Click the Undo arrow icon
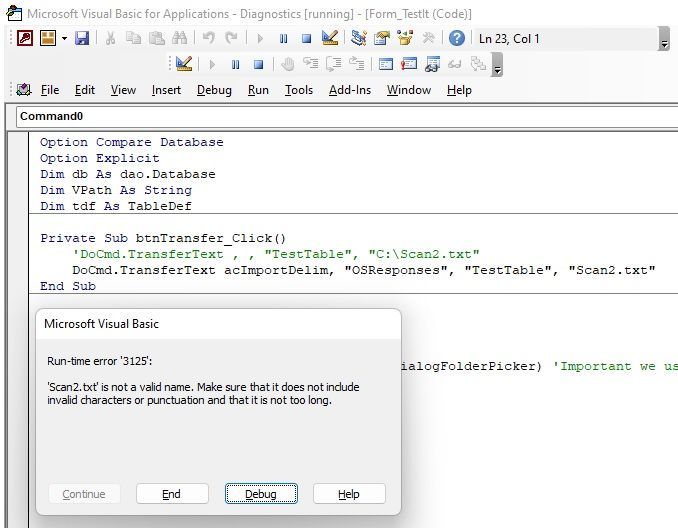The height and width of the screenshot is (528, 678). pyautogui.click(x=208, y=38)
